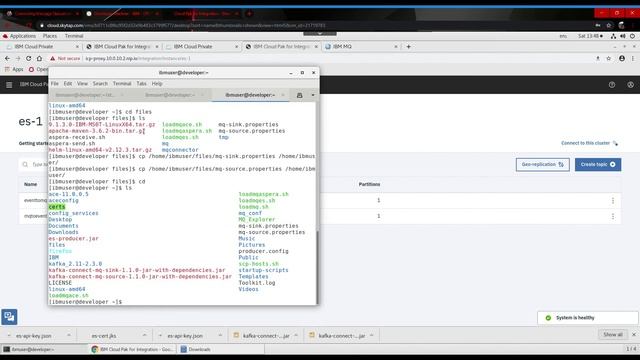640x360 pixels.
Task: Open the terminal Help menu
Action: 157,84
